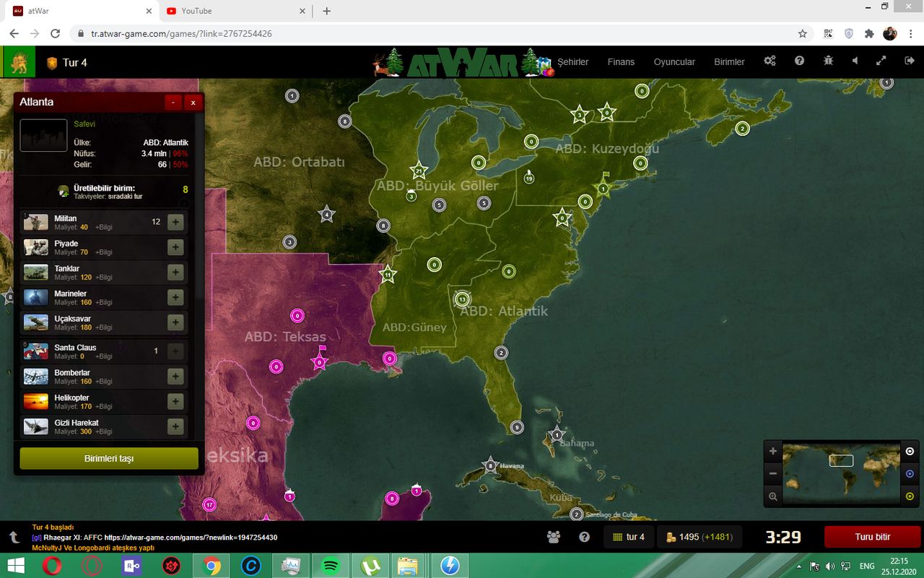Show +Bilgi info for Militan
This screenshot has width=924, height=578.
coord(104,228)
